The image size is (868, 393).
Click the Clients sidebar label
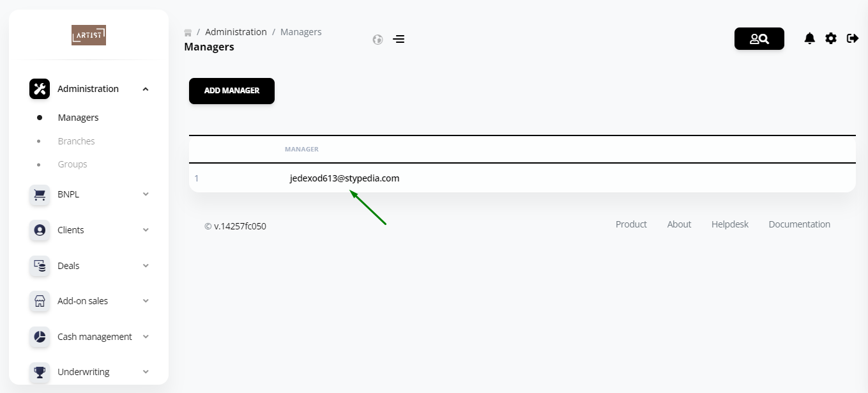[70, 230]
